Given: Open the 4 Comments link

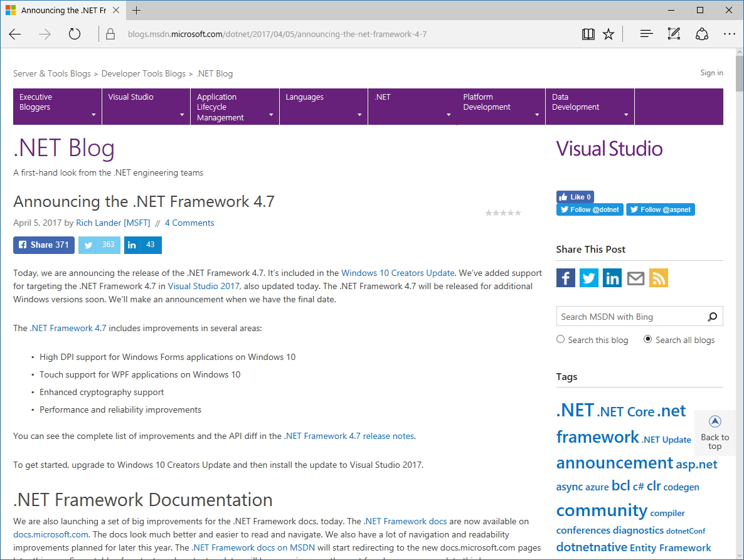Looking at the screenshot, I should click(x=189, y=223).
